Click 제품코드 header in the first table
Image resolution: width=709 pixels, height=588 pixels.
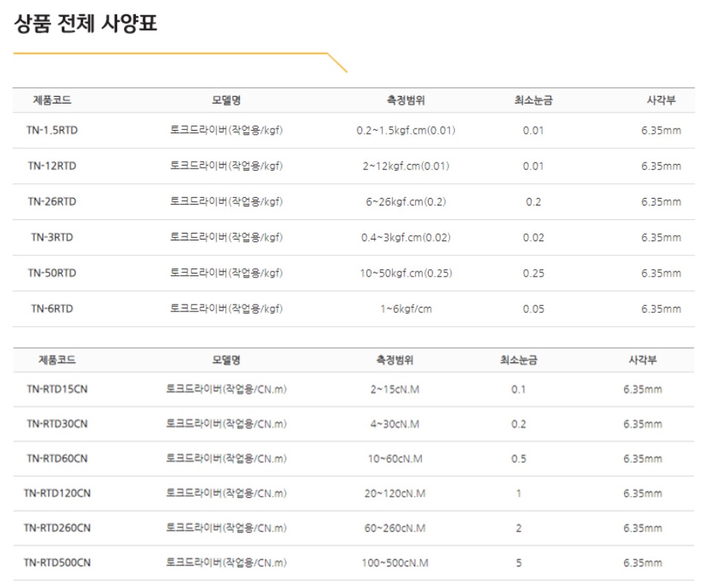52,100
